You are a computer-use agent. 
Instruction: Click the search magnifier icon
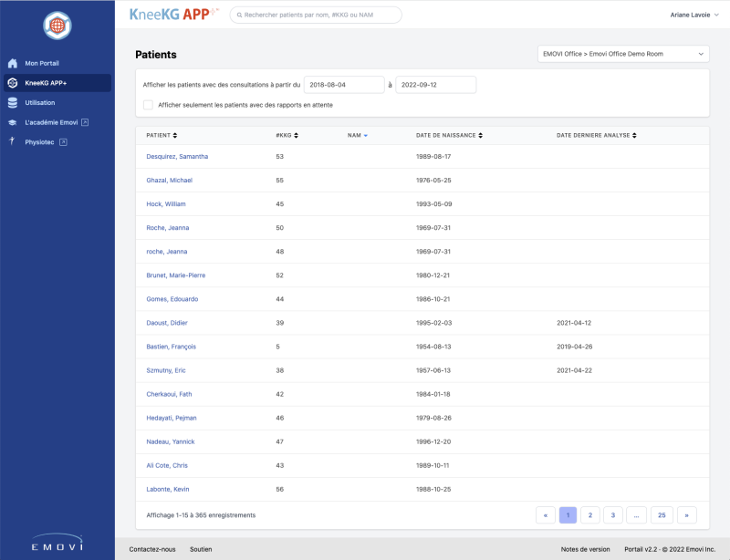[239, 15]
